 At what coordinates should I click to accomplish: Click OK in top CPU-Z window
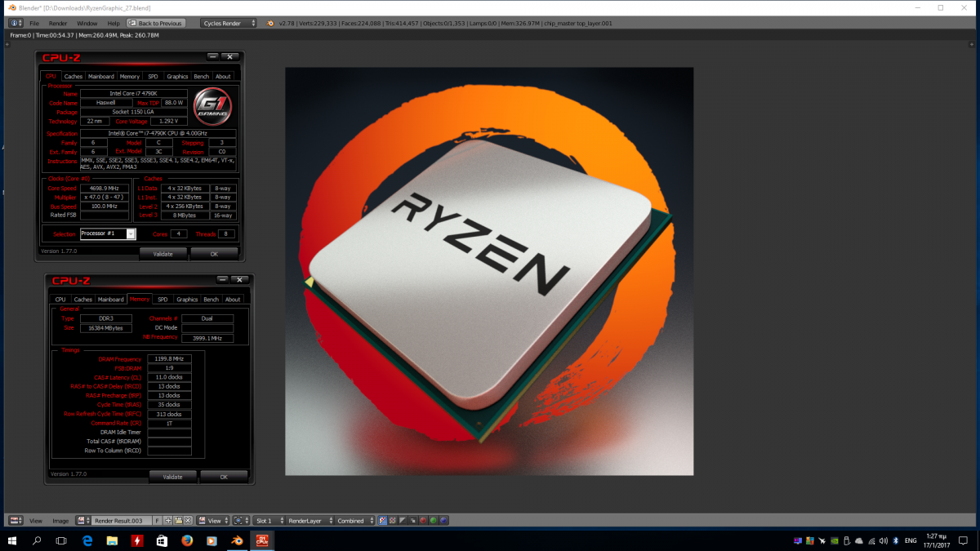pyautogui.click(x=214, y=254)
